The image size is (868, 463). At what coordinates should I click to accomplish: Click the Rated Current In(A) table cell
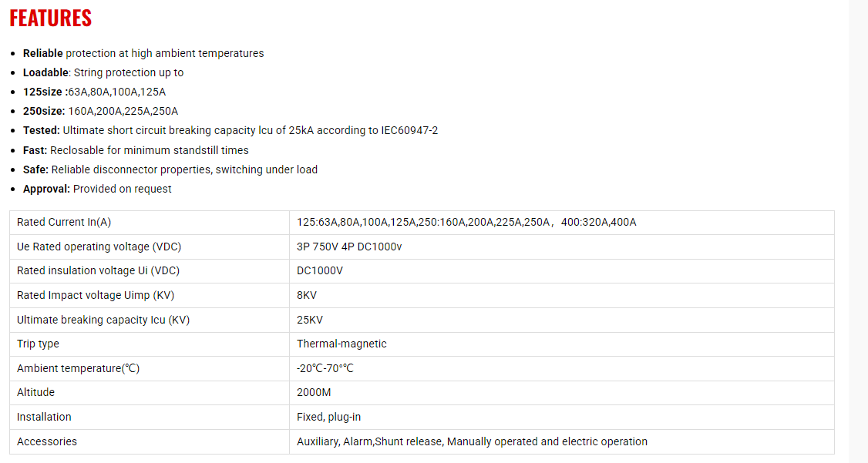tap(64, 223)
